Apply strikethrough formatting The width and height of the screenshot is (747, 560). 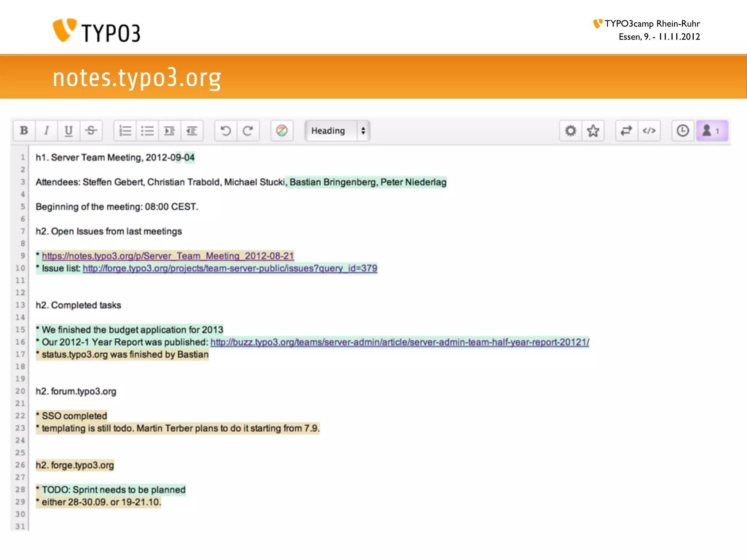coord(91,131)
